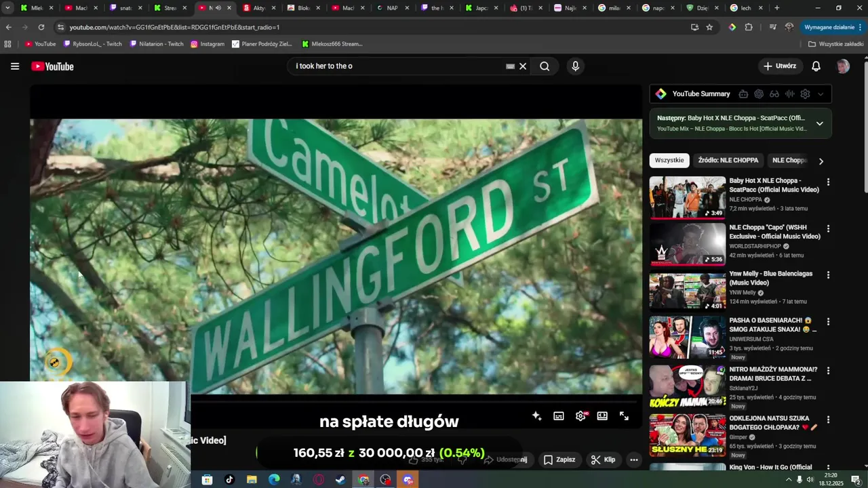Toggle subtitles in the video player
Image resolution: width=868 pixels, height=488 pixels.
pos(559,416)
